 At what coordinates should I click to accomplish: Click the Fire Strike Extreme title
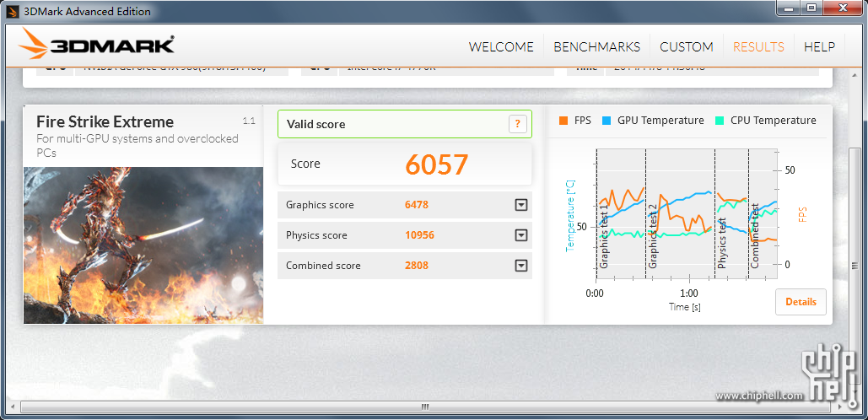coord(105,121)
